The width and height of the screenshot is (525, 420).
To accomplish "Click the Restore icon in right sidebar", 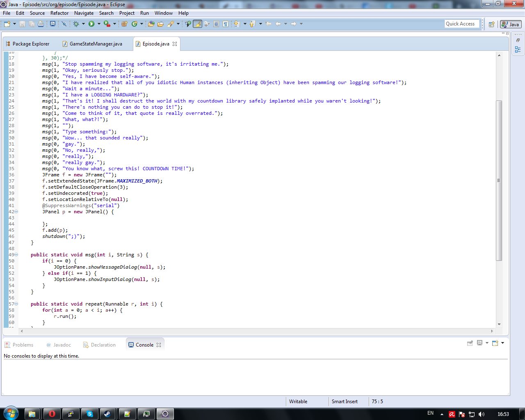I will point(518,40).
